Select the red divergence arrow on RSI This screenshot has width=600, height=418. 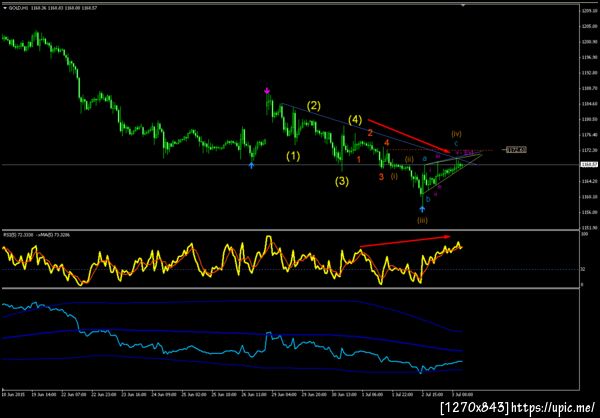(x=405, y=242)
